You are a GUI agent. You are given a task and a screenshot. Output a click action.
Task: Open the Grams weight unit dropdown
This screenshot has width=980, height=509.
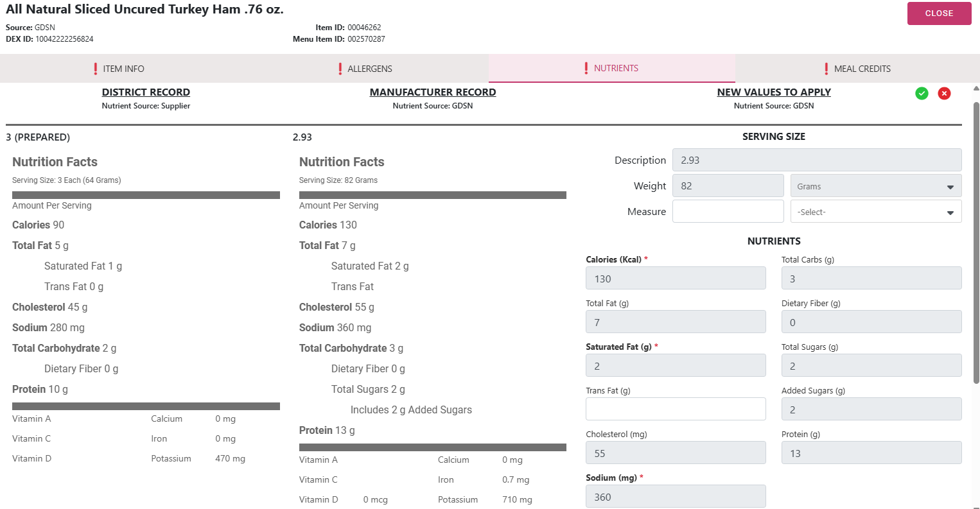point(875,186)
